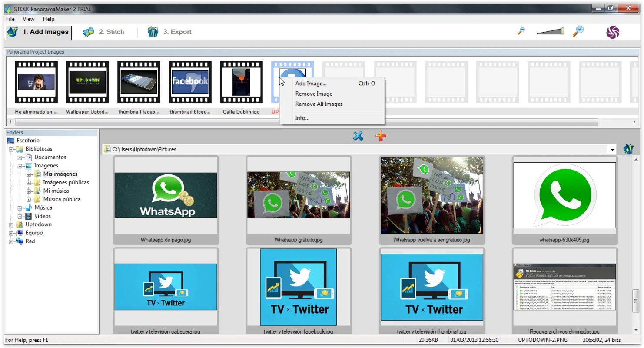Screen dimensions: 644x348
Task: Click the icon right of path dropdown
Action: [x=628, y=149]
